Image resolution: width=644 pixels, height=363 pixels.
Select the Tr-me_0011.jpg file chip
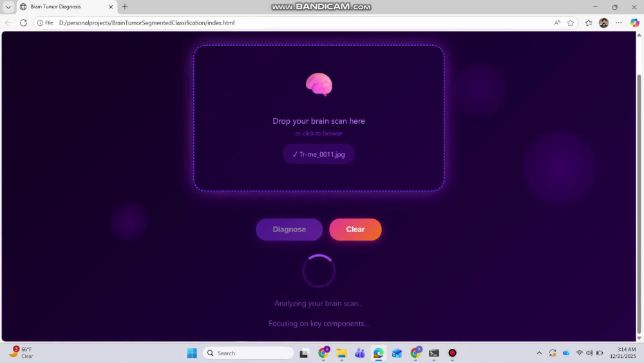[319, 154]
